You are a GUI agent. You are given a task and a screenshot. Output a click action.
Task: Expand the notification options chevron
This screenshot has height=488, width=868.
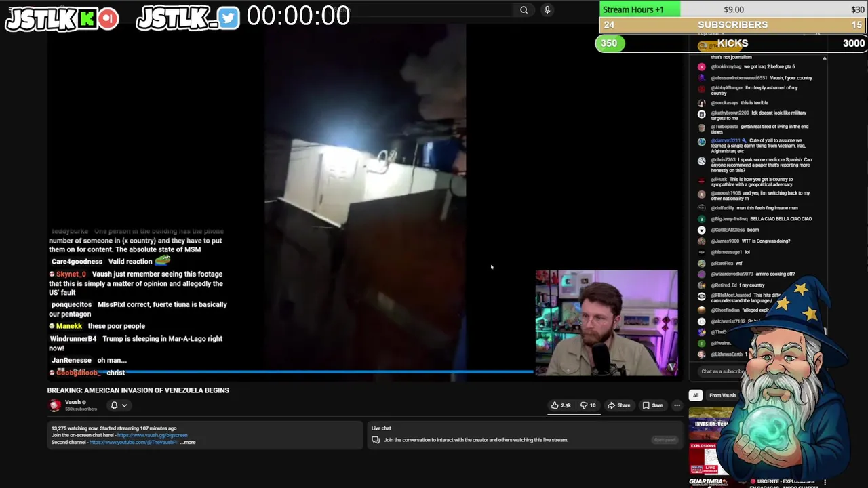click(x=124, y=405)
